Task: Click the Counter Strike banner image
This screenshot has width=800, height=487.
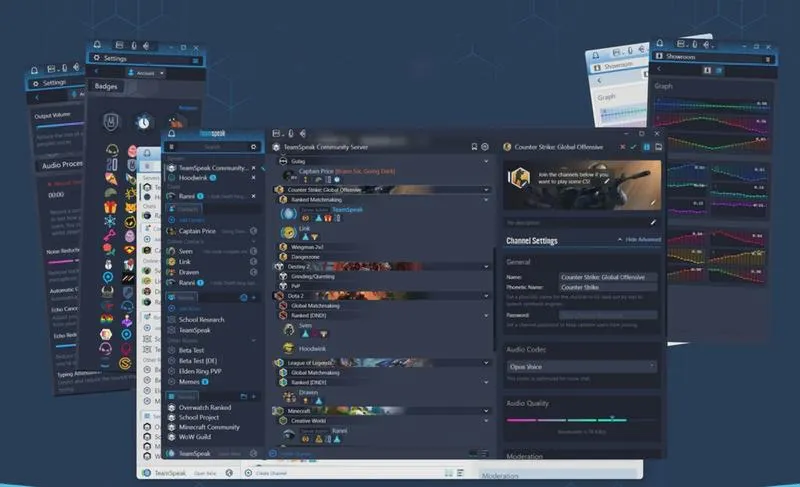Action: point(582,185)
